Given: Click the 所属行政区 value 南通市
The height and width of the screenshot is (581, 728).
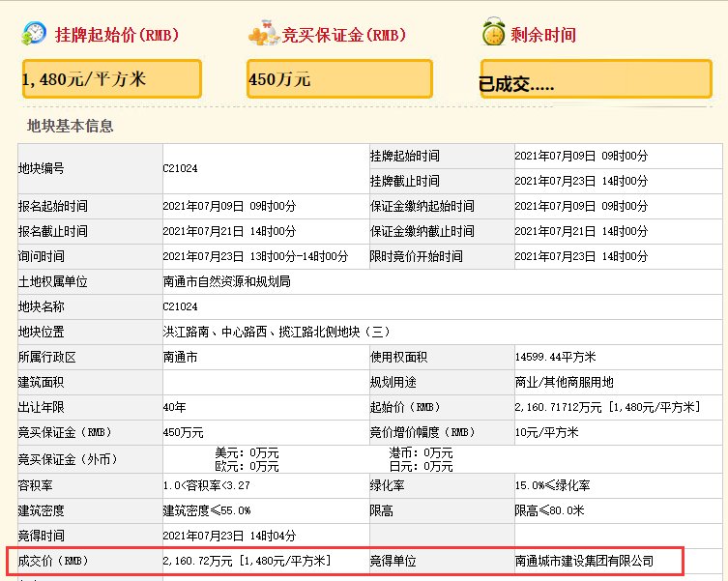Looking at the screenshot, I should click(x=180, y=357).
